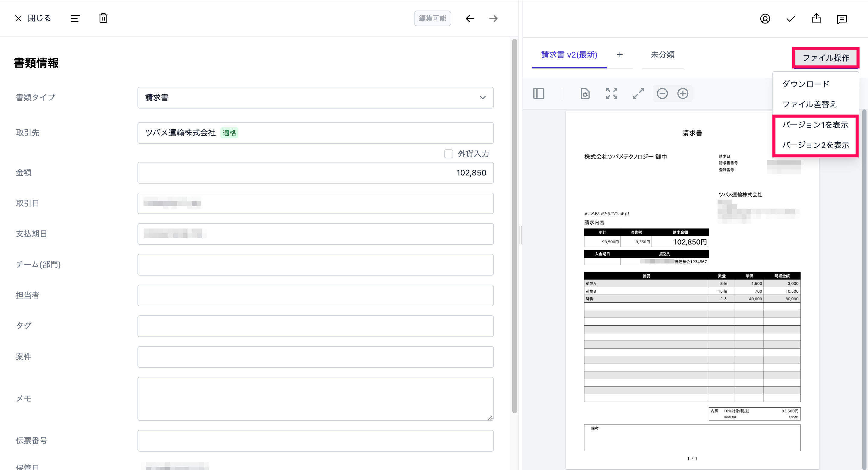Open the comment icon
The image size is (868, 470).
click(x=842, y=19)
